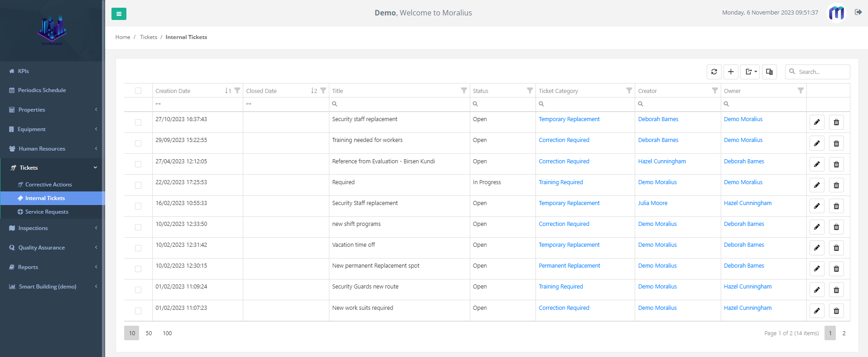868x357 pixels.
Task: Click the hamburger menu toggle button
Action: click(119, 14)
